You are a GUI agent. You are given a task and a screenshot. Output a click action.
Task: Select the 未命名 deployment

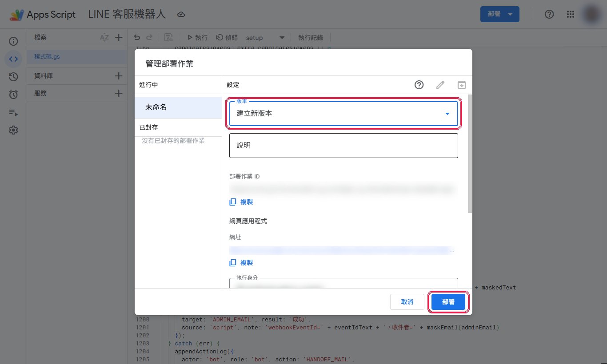(x=178, y=107)
